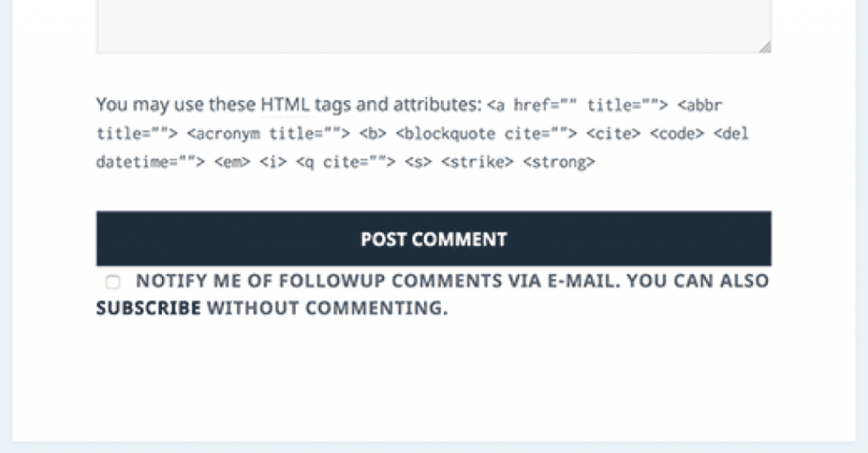Click the <b> tag text
The height and width of the screenshot is (453, 868).
373,134
